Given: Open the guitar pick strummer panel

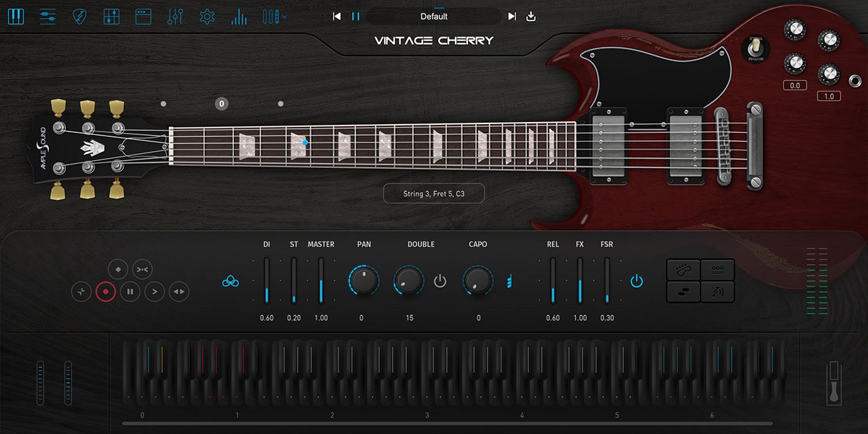Looking at the screenshot, I should [79, 16].
